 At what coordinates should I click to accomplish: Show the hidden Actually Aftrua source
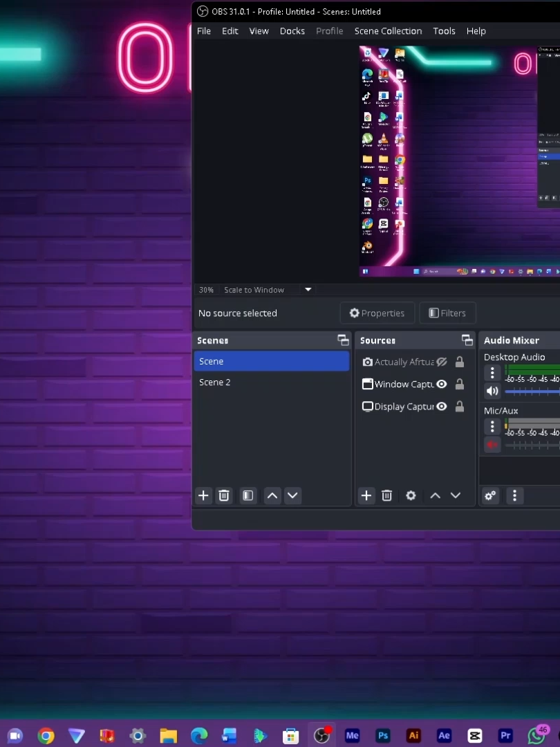point(442,361)
